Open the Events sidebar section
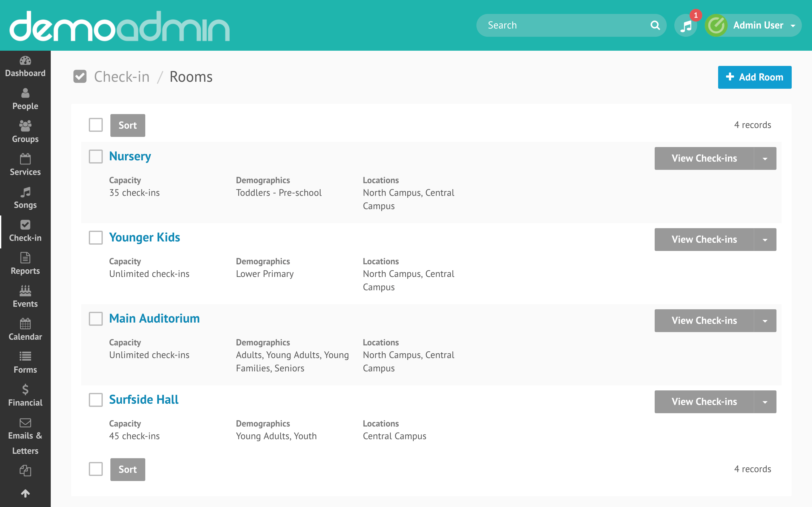Image resolution: width=812 pixels, height=507 pixels. pyautogui.click(x=25, y=296)
